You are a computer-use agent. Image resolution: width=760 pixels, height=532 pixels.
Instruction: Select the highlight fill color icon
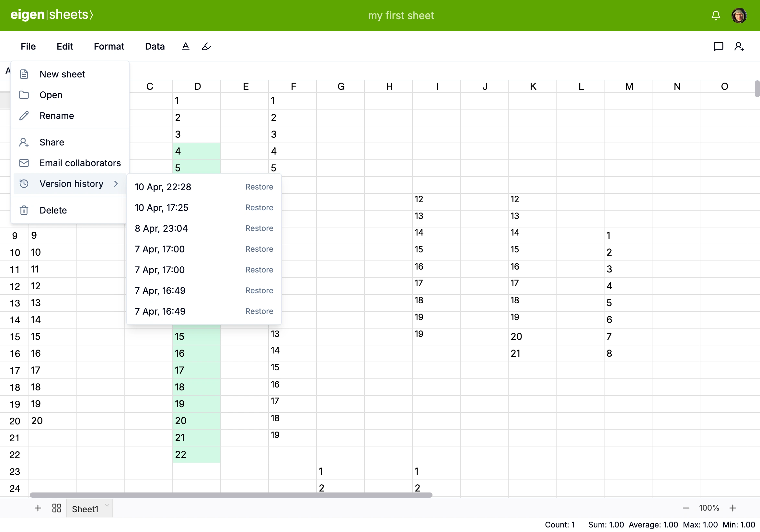coord(206,47)
